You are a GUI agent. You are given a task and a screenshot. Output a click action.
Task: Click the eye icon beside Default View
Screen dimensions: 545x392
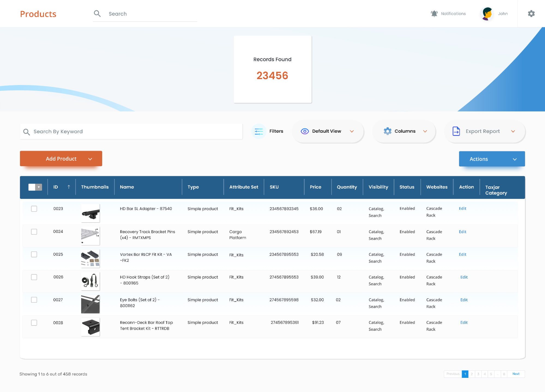pyautogui.click(x=305, y=131)
